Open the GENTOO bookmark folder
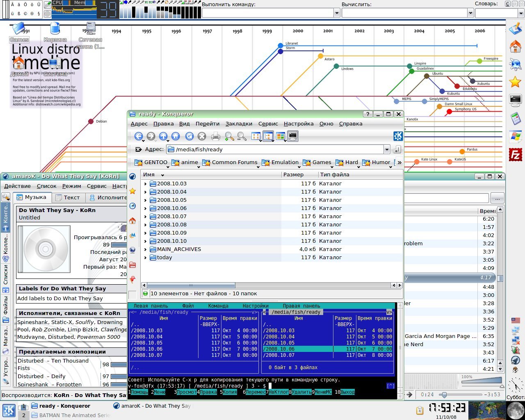Image resolution: width=525 pixels, height=420 pixels. click(151, 162)
